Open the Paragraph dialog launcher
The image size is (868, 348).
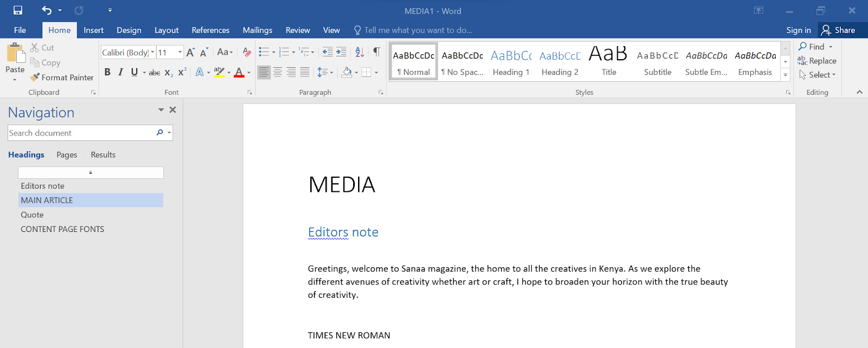point(381,93)
